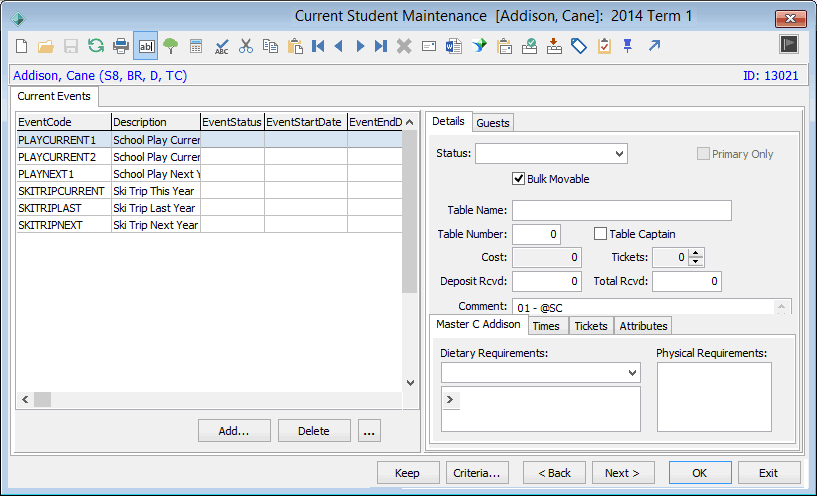Uncheck the Bulk Movable checkbox
Viewport: 817px width, 496px height.
tap(518, 179)
